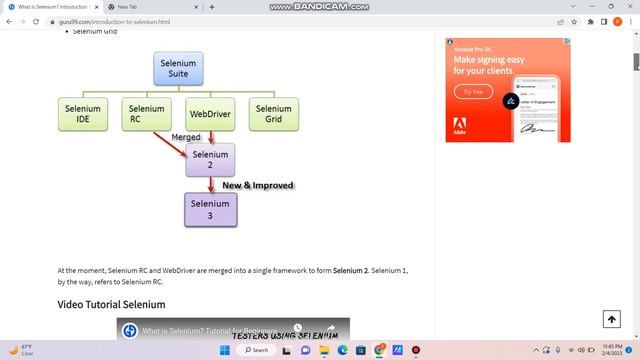Viewport: 640px width, 360px height.
Task: Click the page vertical scrollbar thumb
Action: [636, 62]
